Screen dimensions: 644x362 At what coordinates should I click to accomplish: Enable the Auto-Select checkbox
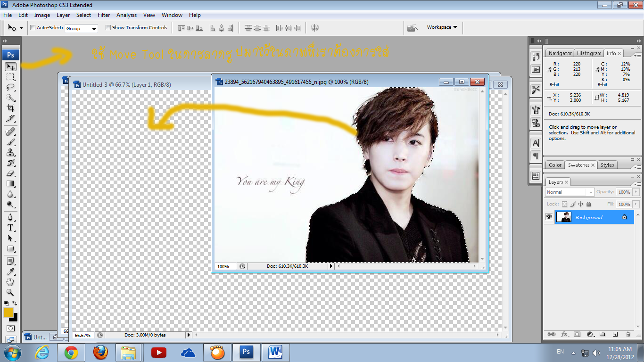click(x=33, y=28)
